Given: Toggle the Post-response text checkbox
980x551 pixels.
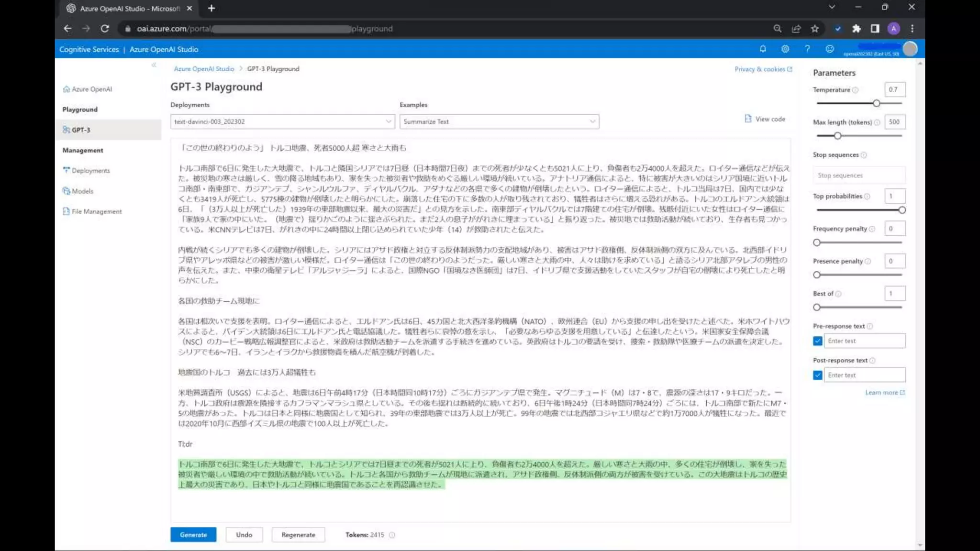Looking at the screenshot, I should pos(818,375).
